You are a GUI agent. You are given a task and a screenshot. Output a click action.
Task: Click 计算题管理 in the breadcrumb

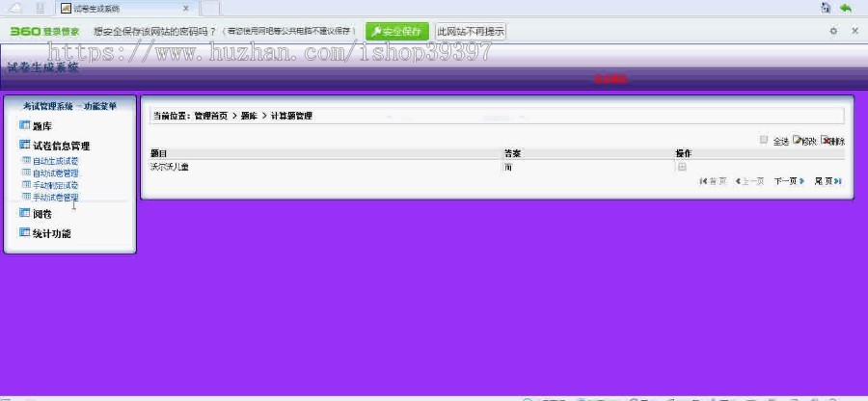(291, 116)
